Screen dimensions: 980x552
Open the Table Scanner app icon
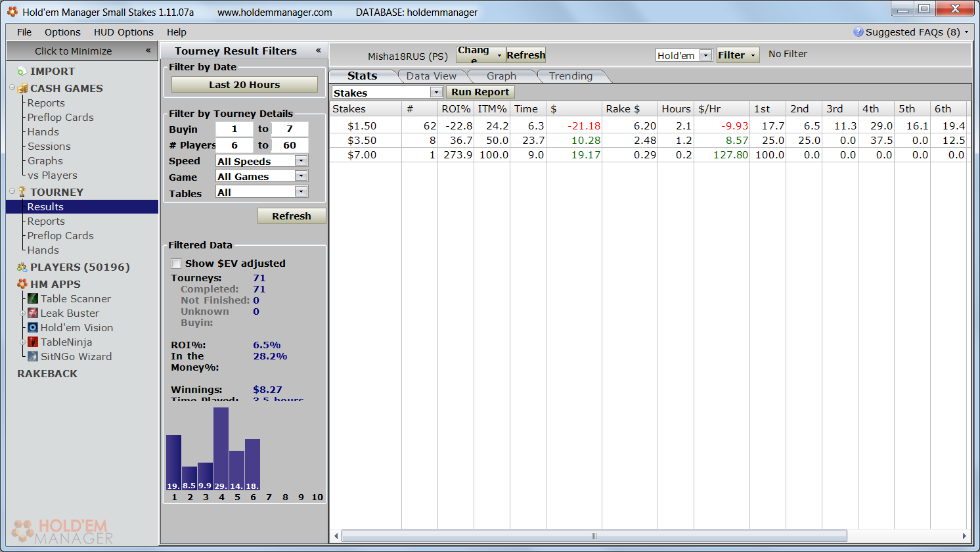tap(33, 299)
